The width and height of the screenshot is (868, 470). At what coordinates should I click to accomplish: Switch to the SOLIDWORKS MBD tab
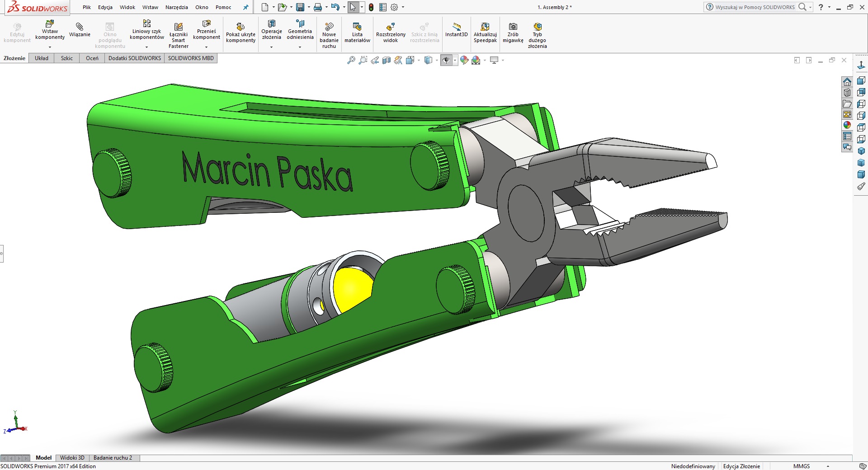(191, 58)
